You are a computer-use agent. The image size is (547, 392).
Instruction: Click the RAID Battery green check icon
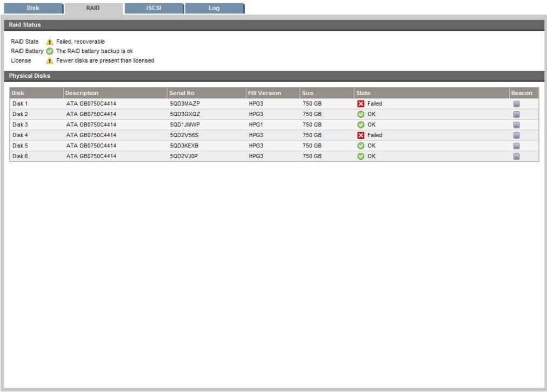click(x=50, y=51)
